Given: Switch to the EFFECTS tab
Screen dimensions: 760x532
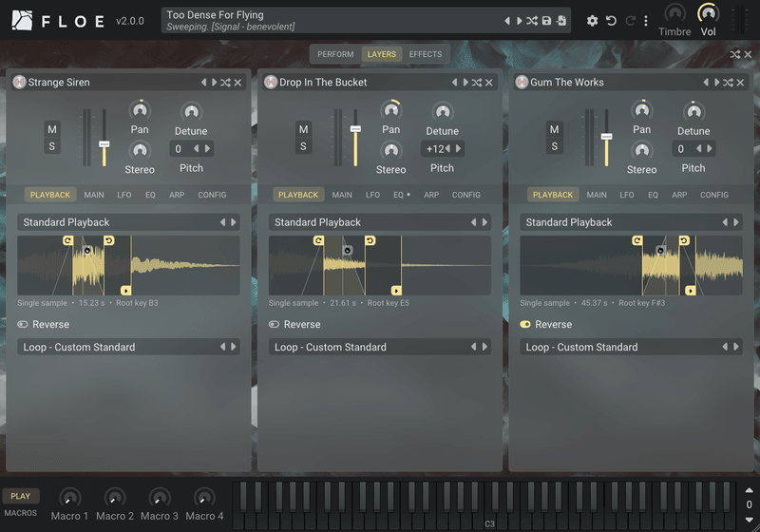Looking at the screenshot, I should click(x=426, y=54).
